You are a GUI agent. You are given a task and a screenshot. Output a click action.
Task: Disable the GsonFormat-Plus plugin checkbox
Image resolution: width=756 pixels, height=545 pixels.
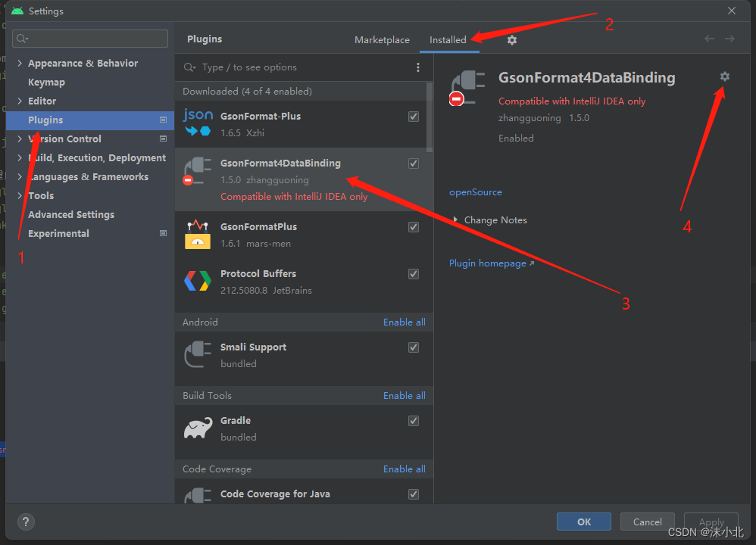point(414,117)
